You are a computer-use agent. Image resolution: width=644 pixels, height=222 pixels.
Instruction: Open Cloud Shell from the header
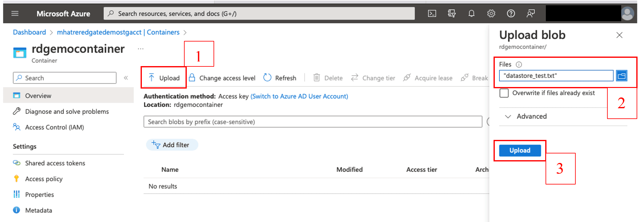[432, 14]
